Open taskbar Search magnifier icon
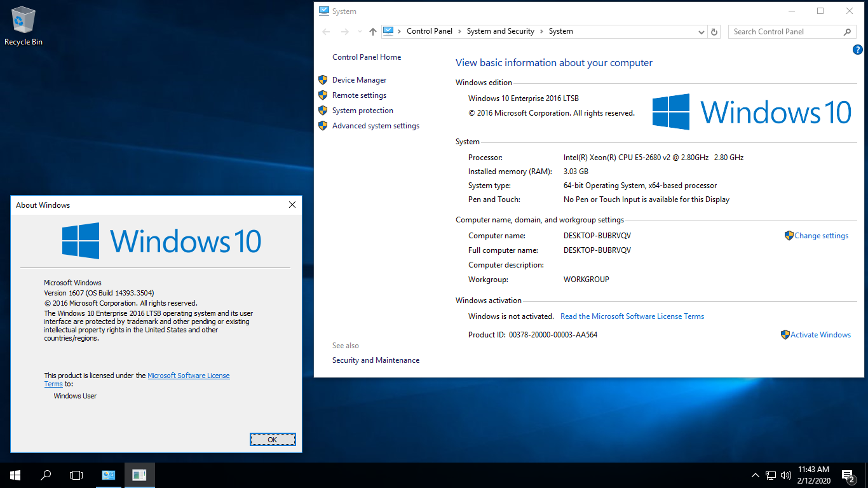Image resolution: width=868 pixels, height=488 pixels. tap(46, 475)
